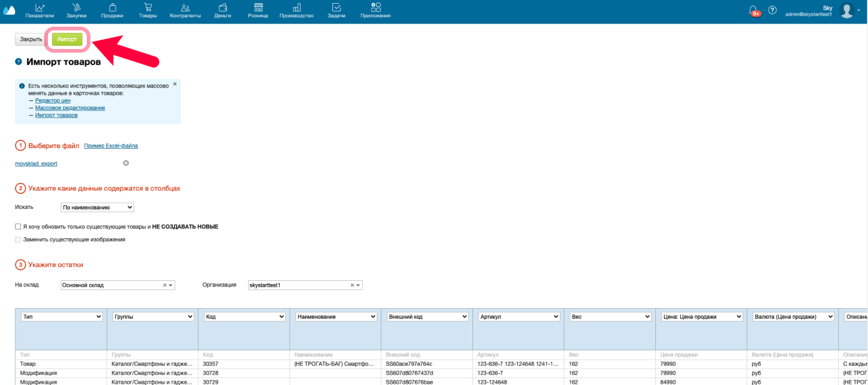This screenshot has height=385, width=868.
Task: Click the Sky admin@skystarttest1 account name
Action: point(808,11)
